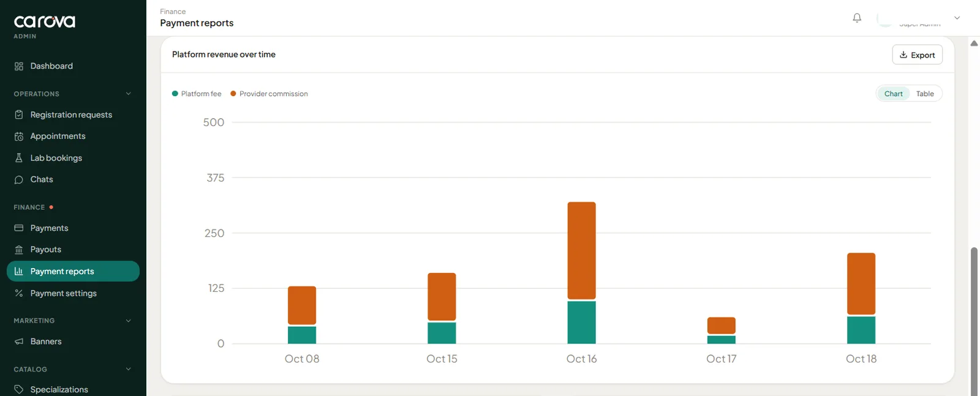The image size is (980, 396).
Task: Switch to Table view
Action: pyautogui.click(x=925, y=94)
